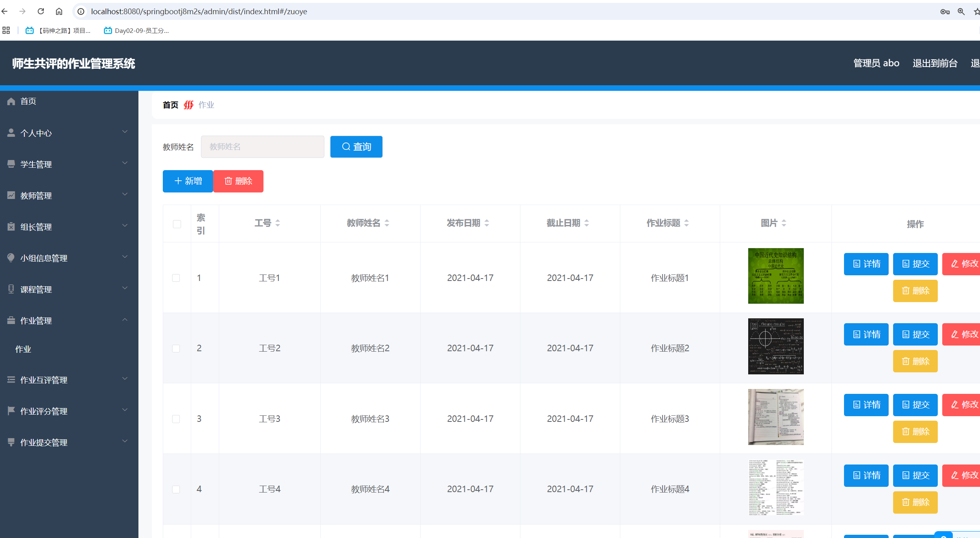980x538 pixels.
Task: Check the checkbox for row 工号1
Action: (x=176, y=278)
